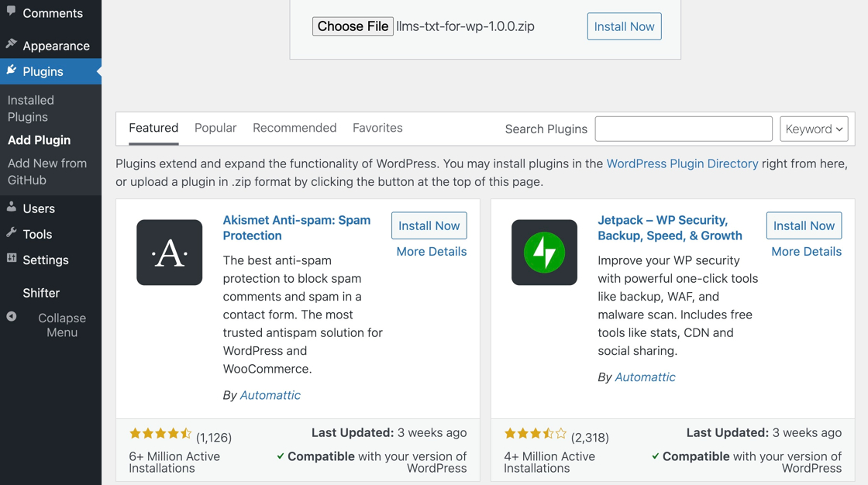The width and height of the screenshot is (868, 485).
Task: Switch to the Featured tab
Action: [x=153, y=128]
